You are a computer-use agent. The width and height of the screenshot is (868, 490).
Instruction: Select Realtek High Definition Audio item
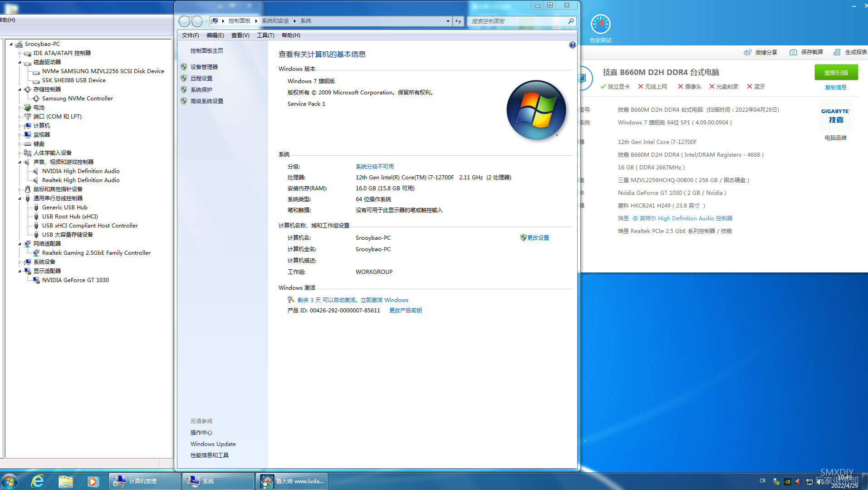point(81,180)
